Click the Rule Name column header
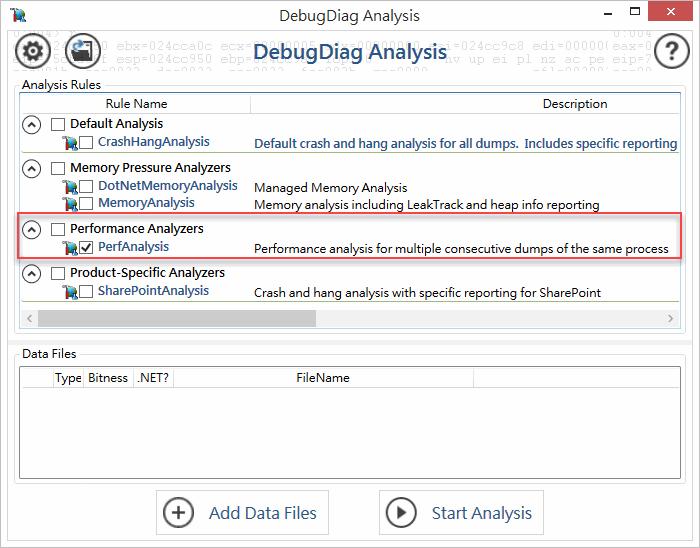Screen dimensions: 700x548 (136, 104)
